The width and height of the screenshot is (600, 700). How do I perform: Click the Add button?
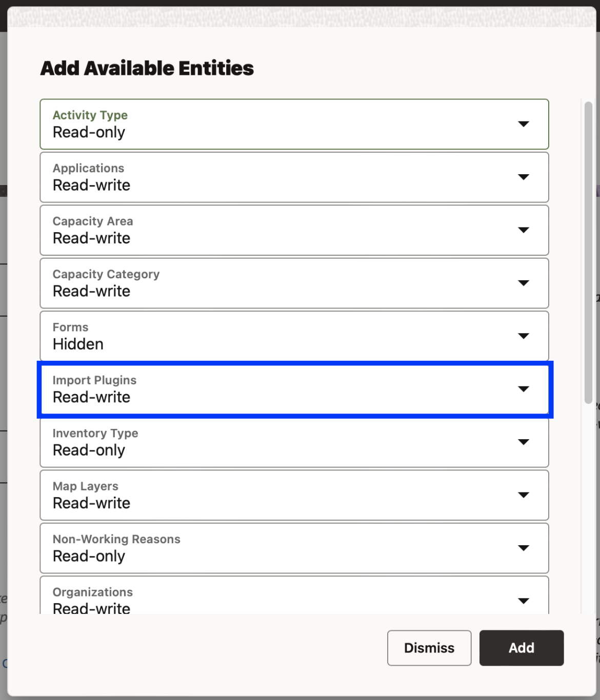tap(521, 648)
